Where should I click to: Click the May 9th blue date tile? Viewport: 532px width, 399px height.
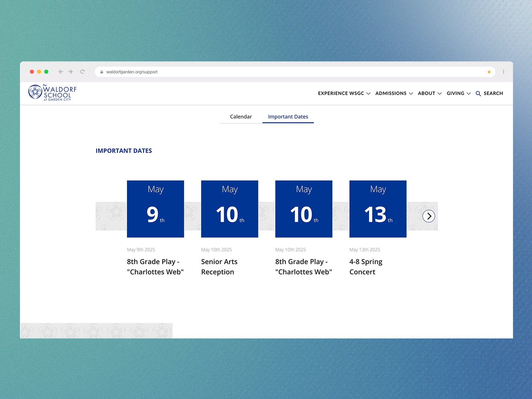(x=156, y=209)
